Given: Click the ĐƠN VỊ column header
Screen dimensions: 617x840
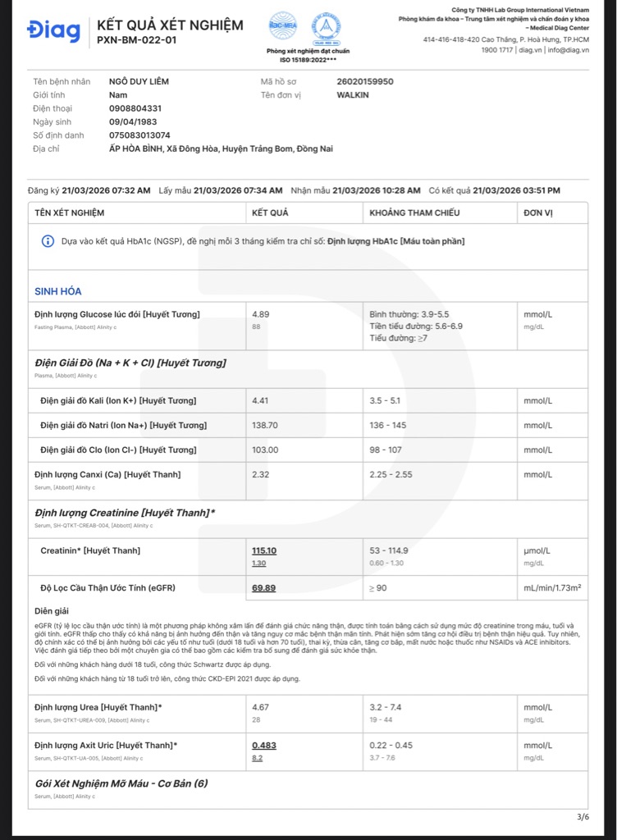Looking at the screenshot, I should point(538,213).
